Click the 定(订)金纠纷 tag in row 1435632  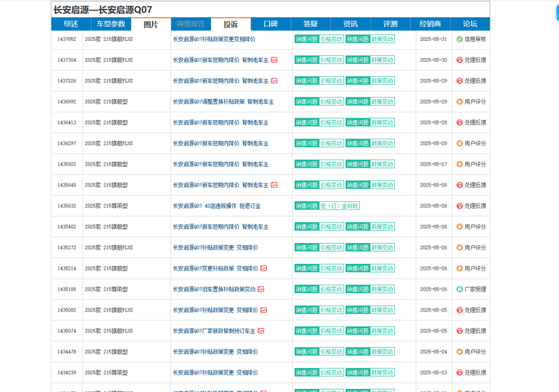coord(339,206)
